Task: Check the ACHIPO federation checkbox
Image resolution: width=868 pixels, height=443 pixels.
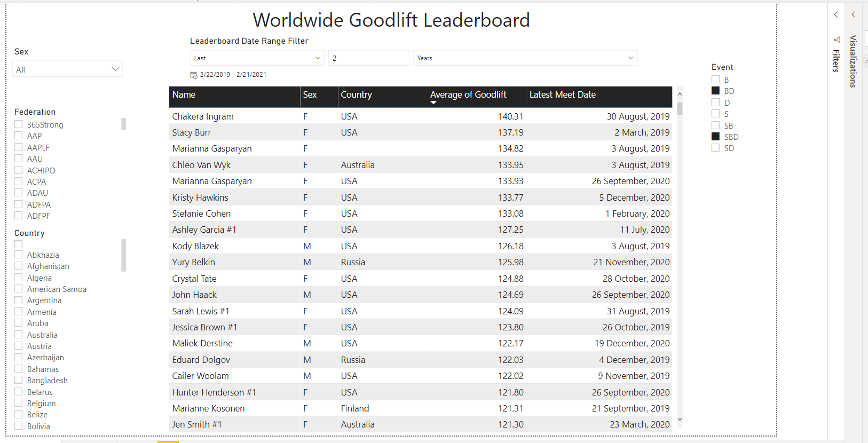Action: (18, 170)
